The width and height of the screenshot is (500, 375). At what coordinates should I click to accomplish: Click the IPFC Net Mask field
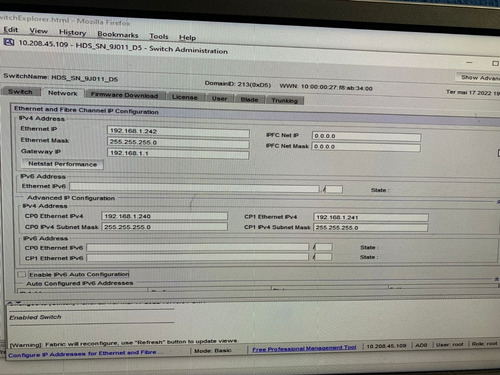366,147
